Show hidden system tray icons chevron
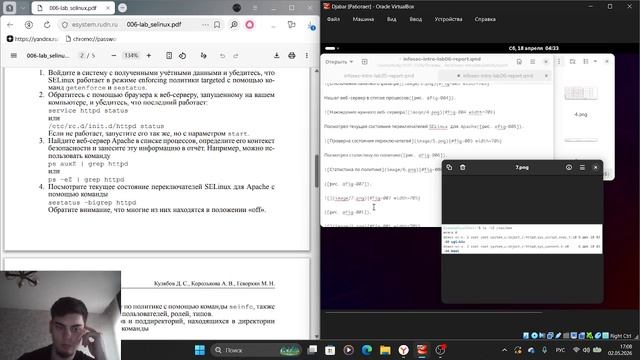640x360 pixels. click(504, 350)
